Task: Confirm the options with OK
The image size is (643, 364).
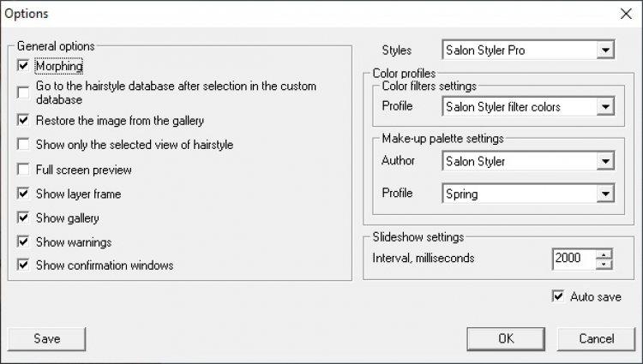Action: click(506, 338)
